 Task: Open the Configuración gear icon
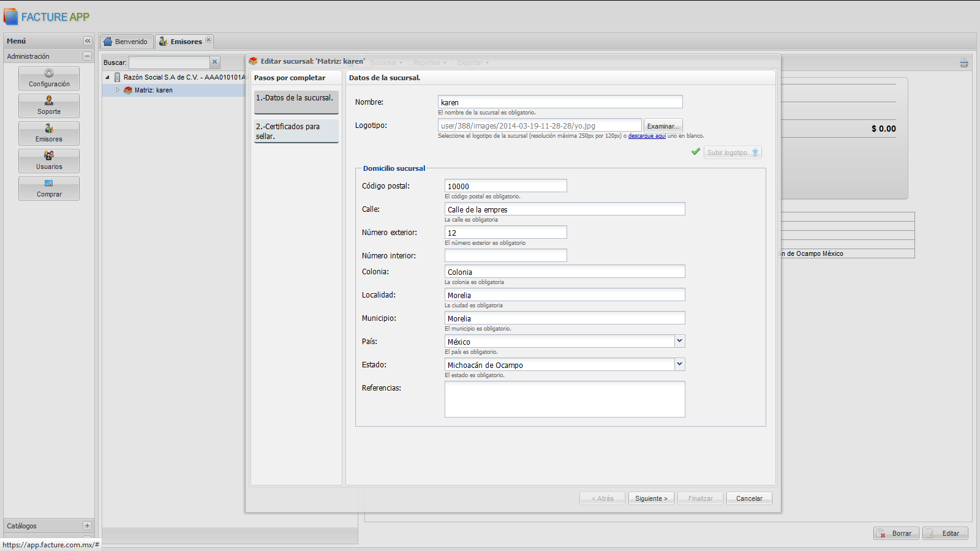click(x=49, y=73)
